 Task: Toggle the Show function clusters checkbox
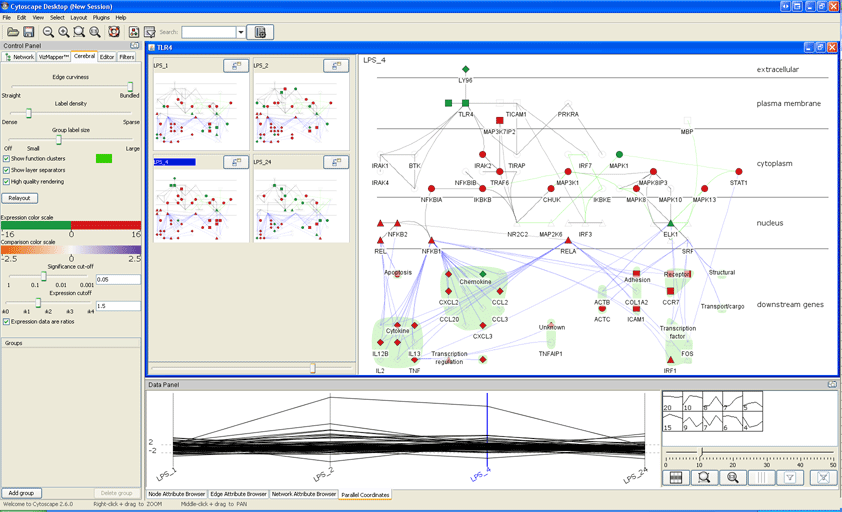coord(6,158)
